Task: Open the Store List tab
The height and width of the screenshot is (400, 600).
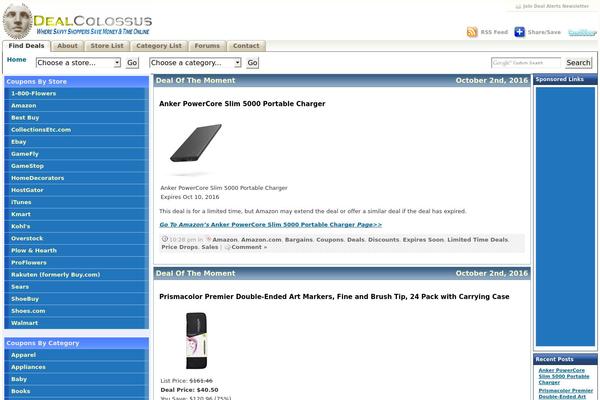Action: [107, 46]
